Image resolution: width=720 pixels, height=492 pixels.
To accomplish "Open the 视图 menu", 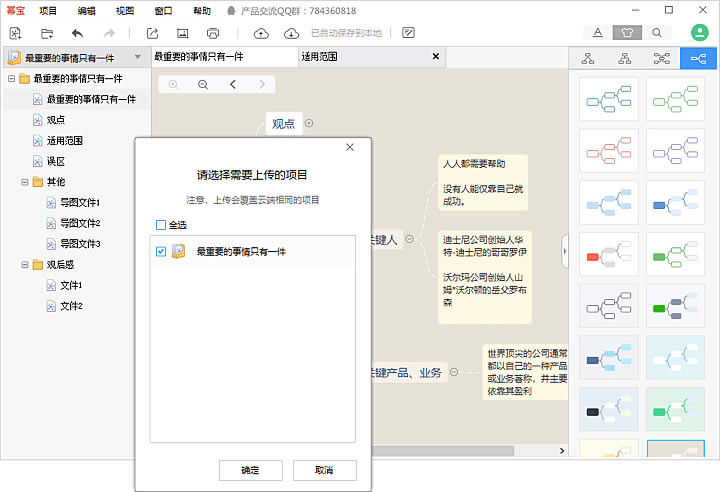I will tap(124, 10).
